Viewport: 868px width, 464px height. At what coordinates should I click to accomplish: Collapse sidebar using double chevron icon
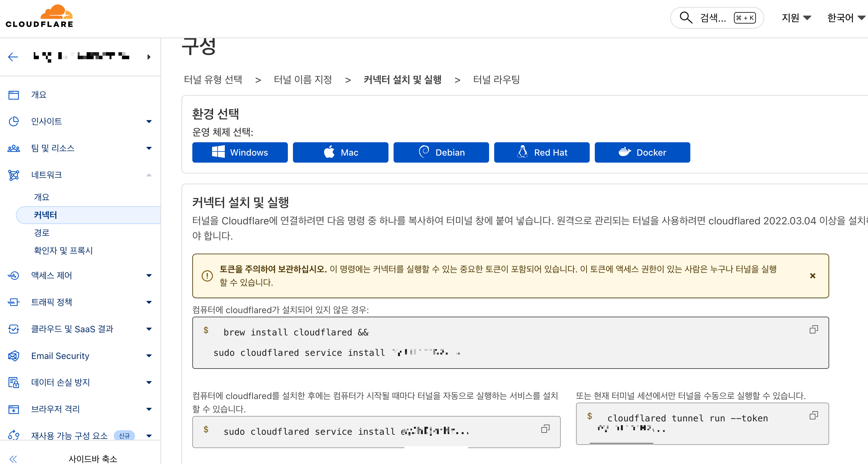coord(13,459)
